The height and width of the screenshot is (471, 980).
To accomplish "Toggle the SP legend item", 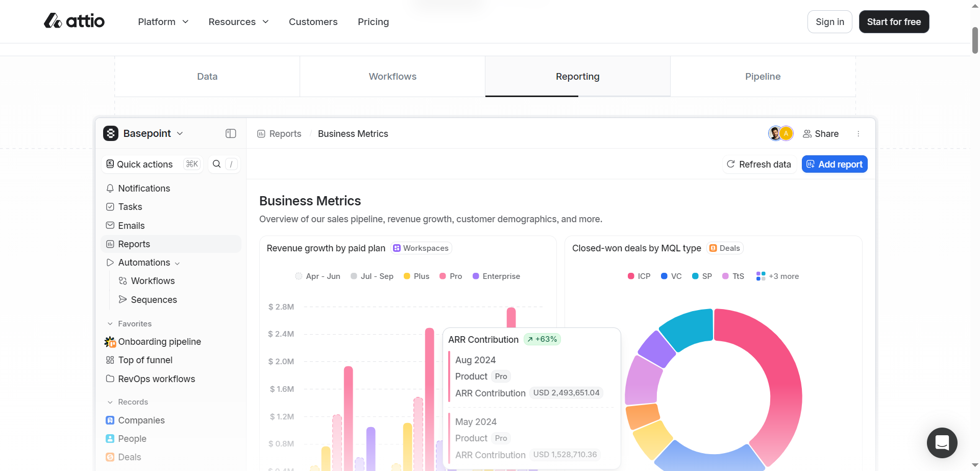I will tap(702, 276).
